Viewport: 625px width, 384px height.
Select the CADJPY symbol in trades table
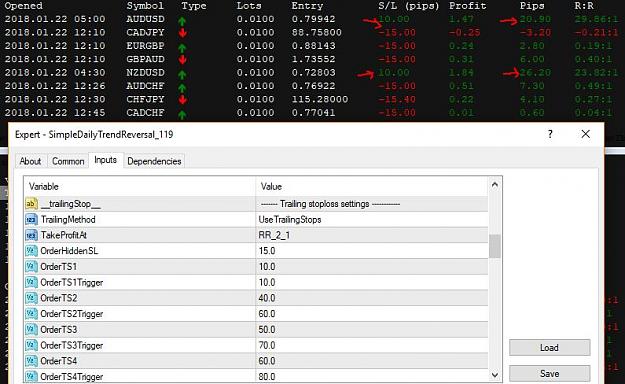[145, 32]
